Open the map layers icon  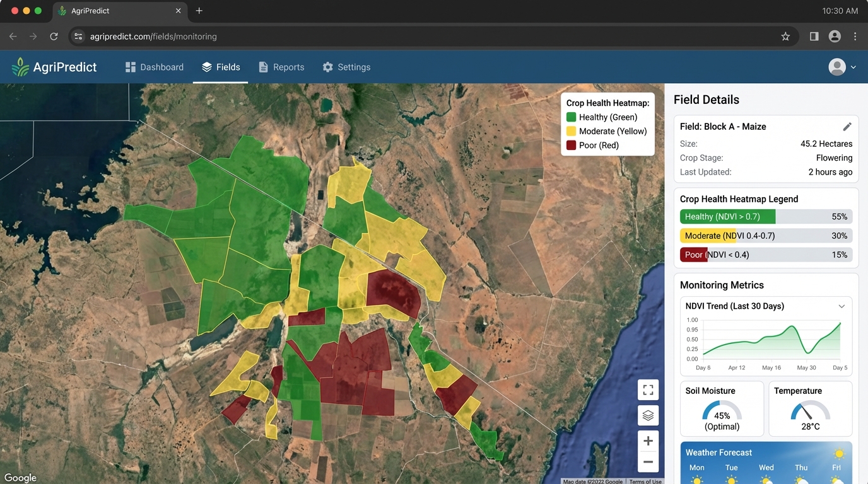648,415
